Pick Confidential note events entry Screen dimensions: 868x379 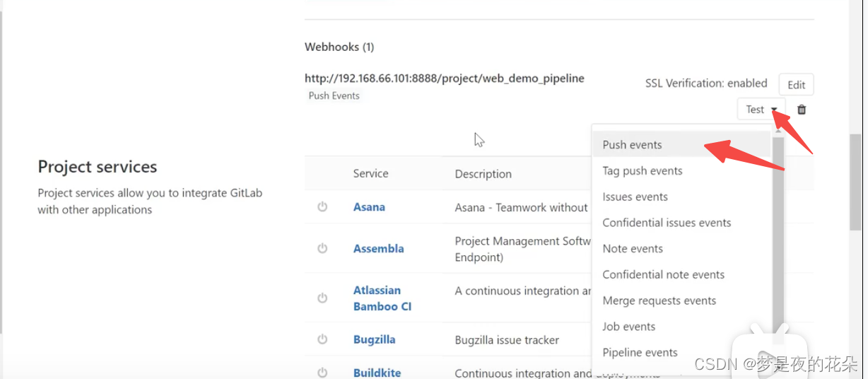681,275
